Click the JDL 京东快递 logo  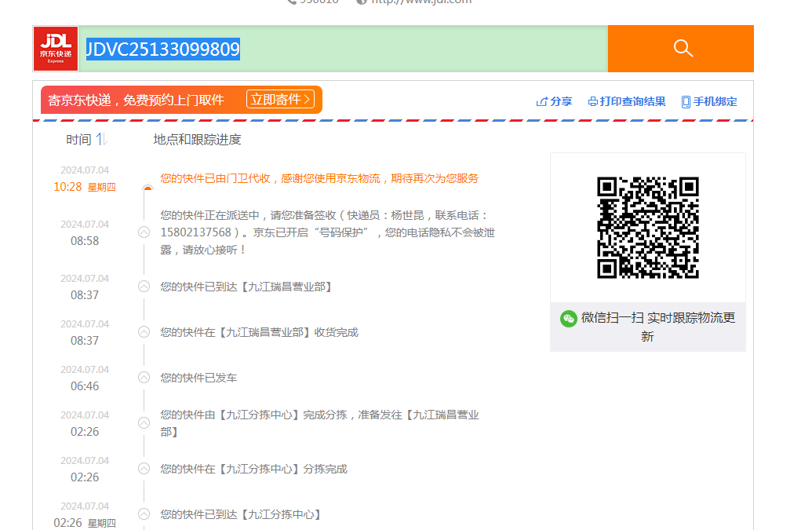56,49
